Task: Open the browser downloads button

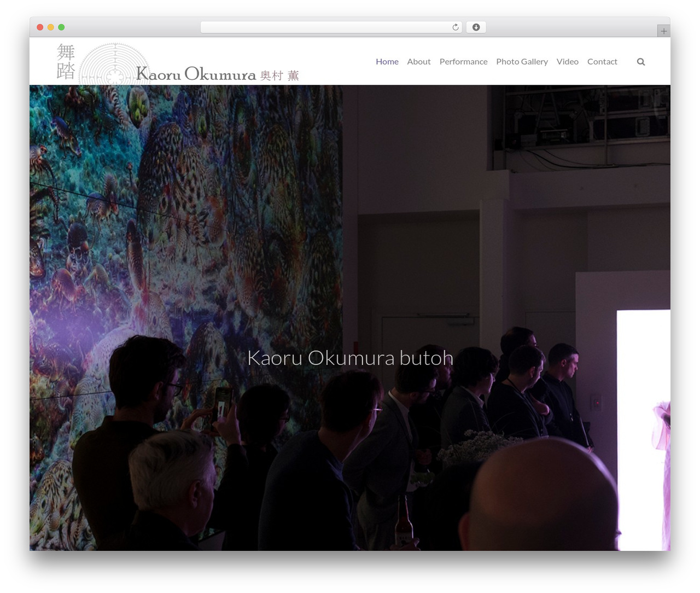Action: click(x=476, y=27)
